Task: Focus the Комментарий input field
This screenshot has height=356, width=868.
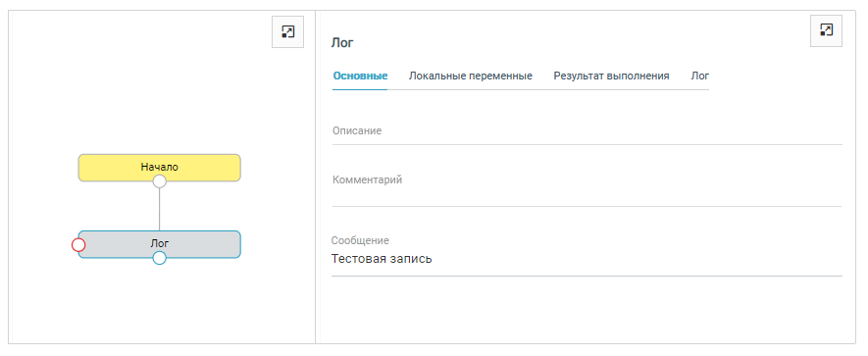Action: pos(587,188)
